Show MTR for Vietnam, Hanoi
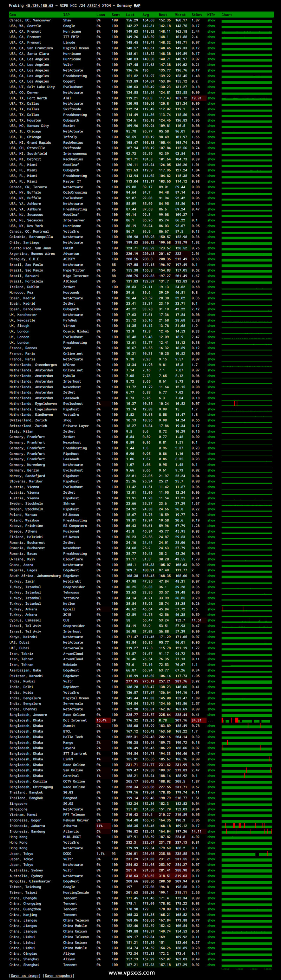The height and width of the screenshot is (980, 281). 211,815
